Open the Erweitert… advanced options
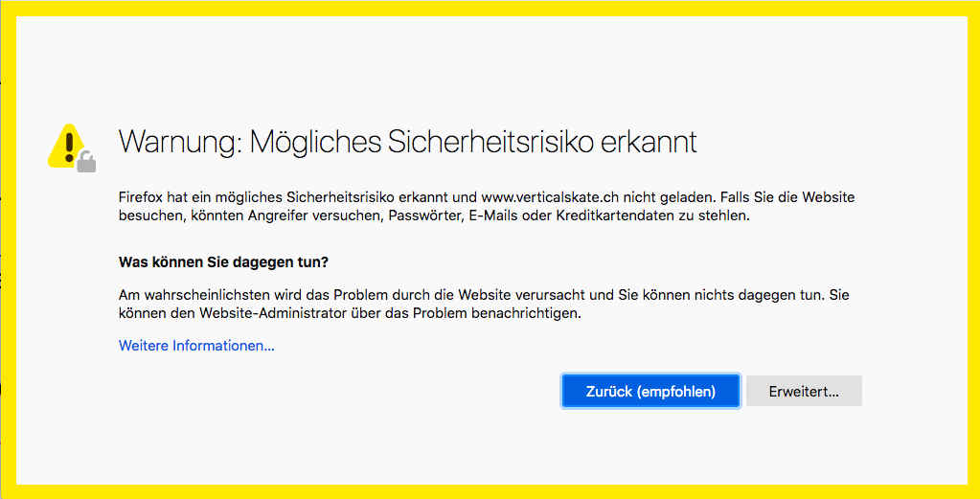 click(x=804, y=391)
